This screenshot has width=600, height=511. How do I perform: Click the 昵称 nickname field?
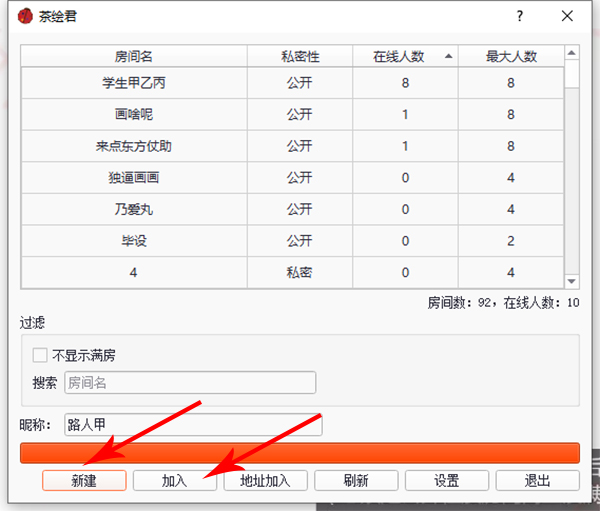[x=193, y=424]
